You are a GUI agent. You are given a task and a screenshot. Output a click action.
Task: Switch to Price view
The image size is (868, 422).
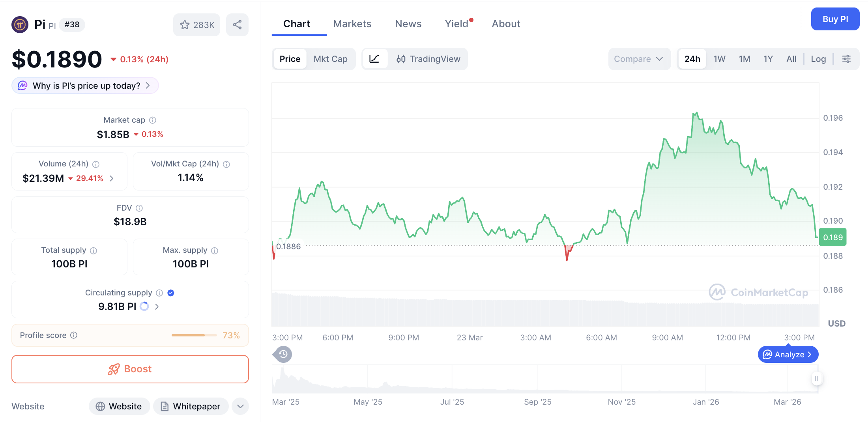click(290, 59)
